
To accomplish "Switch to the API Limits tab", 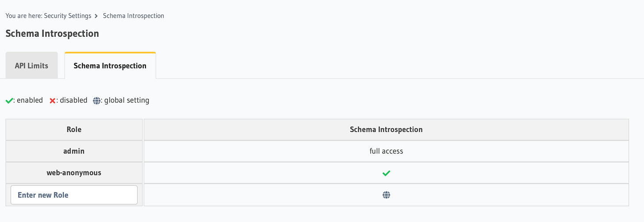I will (31, 66).
